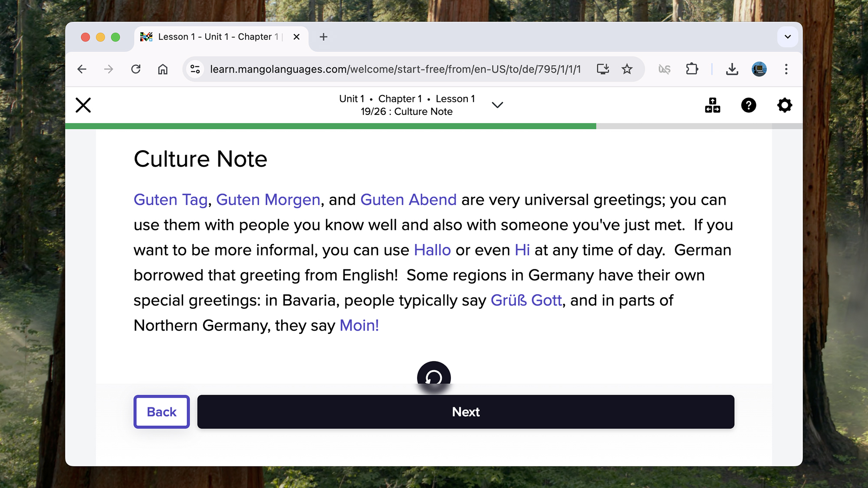Image resolution: width=868 pixels, height=488 pixels.
Task: Click the Culture Note heading
Action: (x=200, y=159)
